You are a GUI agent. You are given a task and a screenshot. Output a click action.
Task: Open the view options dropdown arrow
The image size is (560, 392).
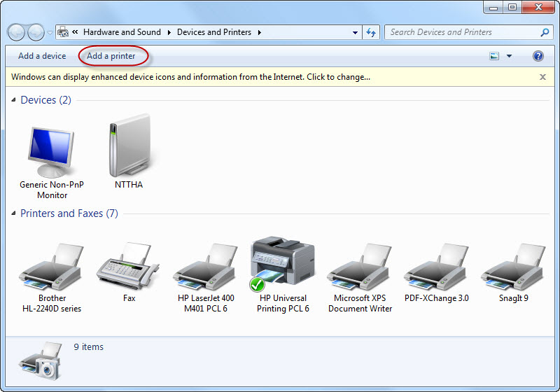click(510, 56)
